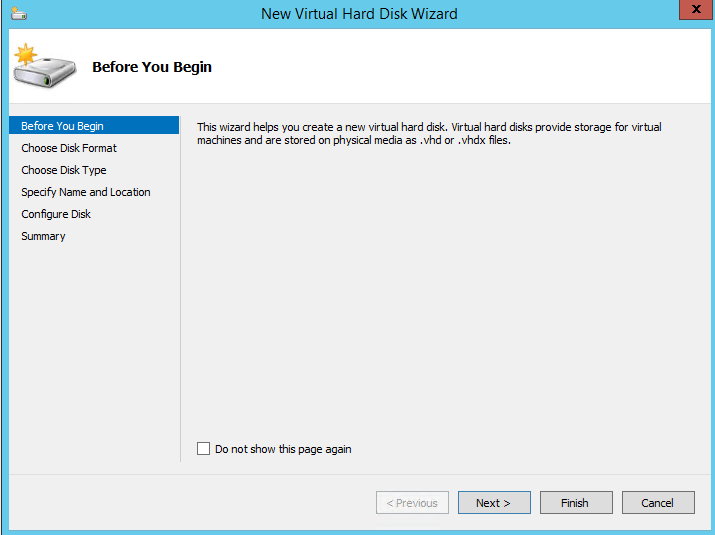
Task: Click the wizard description paragraph text
Action: [x=429, y=133]
